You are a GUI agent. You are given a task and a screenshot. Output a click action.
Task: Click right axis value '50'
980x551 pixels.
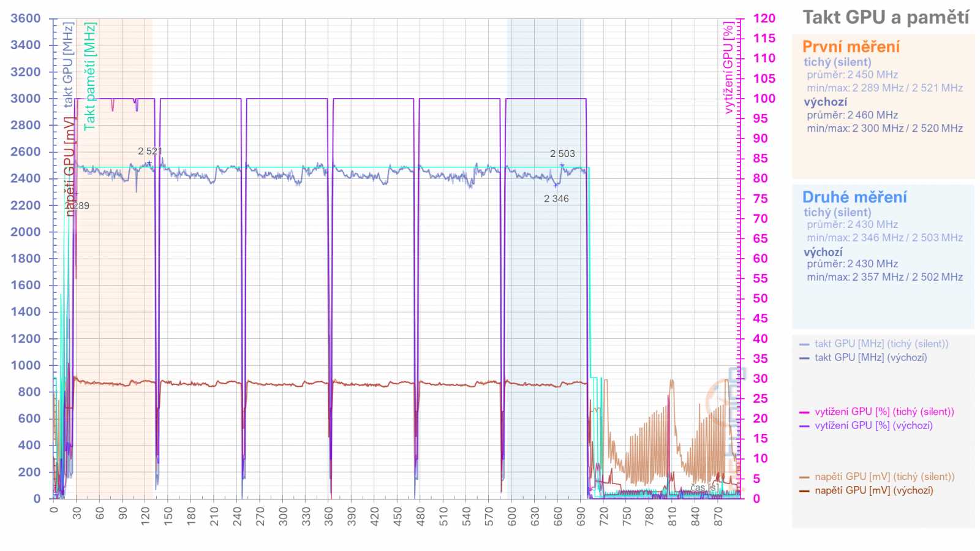(x=760, y=298)
